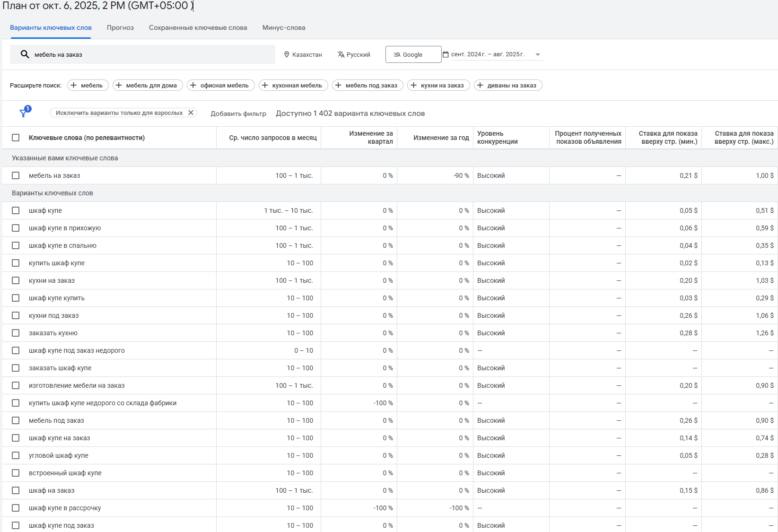Open the Google search network selector

click(413, 54)
